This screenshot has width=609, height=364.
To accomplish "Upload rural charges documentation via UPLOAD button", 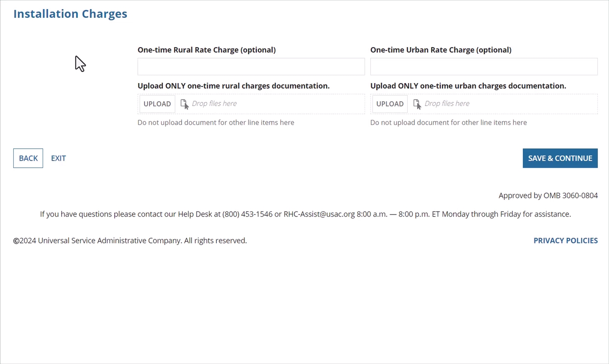I will tap(157, 104).
